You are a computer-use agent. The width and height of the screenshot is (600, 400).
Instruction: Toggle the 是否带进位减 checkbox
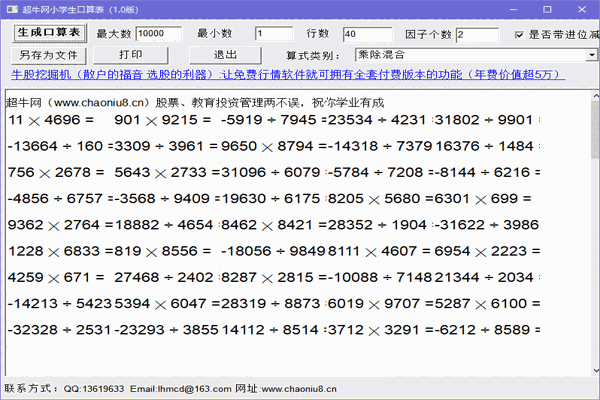[519, 35]
